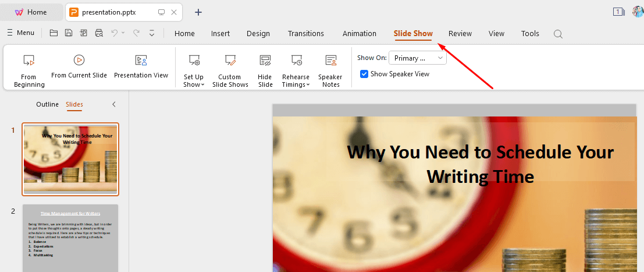Click the Hide Slide button
The height and width of the screenshot is (272, 644).
[265, 70]
